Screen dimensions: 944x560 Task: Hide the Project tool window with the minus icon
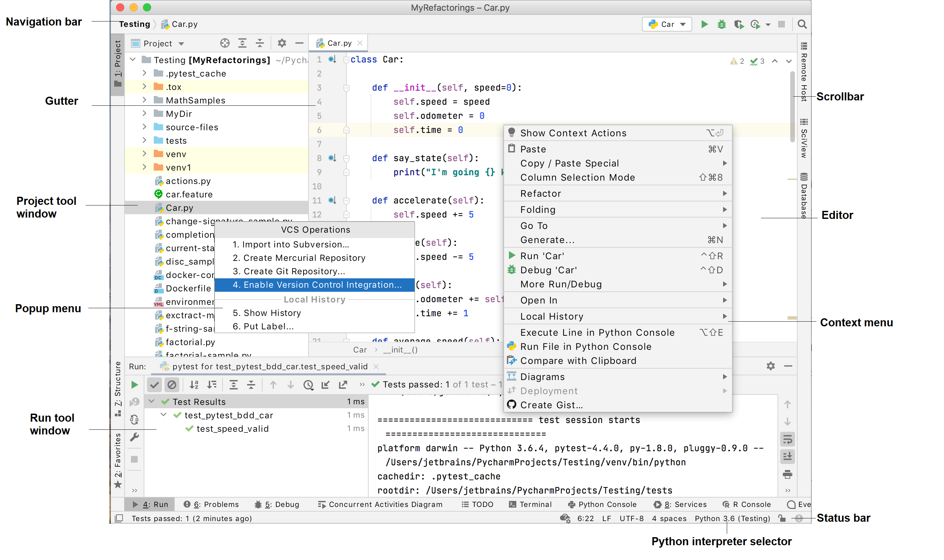299,43
